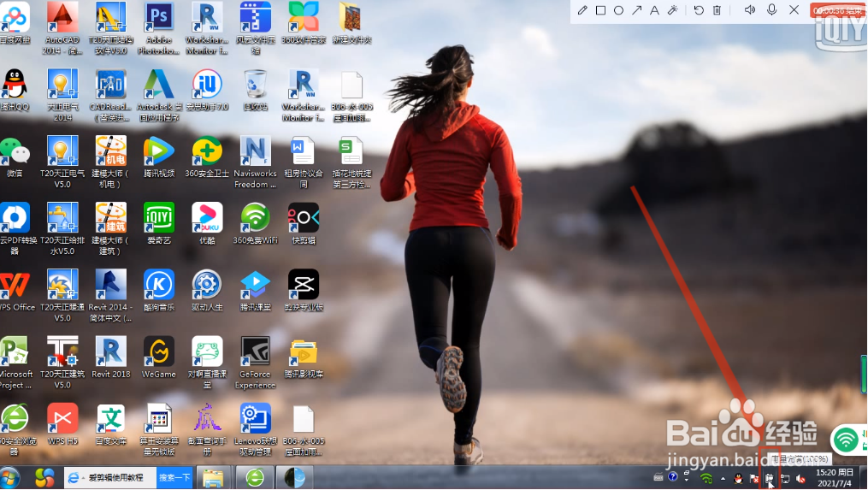This screenshot has width=868, height=490.
Task: Click the battery power tray icon
Action: point(770,478)
